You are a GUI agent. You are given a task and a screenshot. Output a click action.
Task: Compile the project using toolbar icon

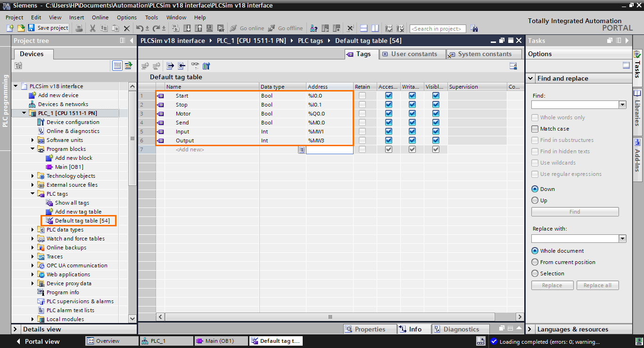tap(175, 28)
